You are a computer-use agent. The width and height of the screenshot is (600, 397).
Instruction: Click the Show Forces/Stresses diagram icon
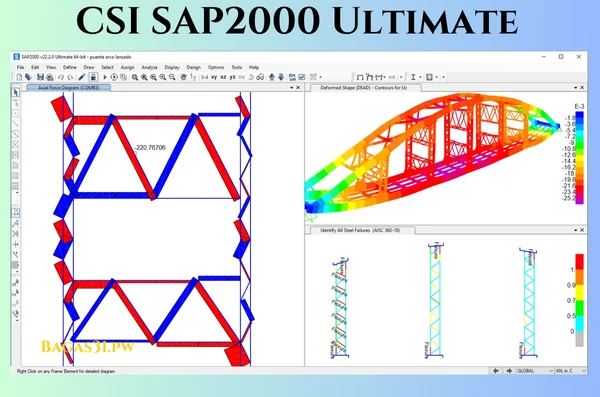point(380,77)
